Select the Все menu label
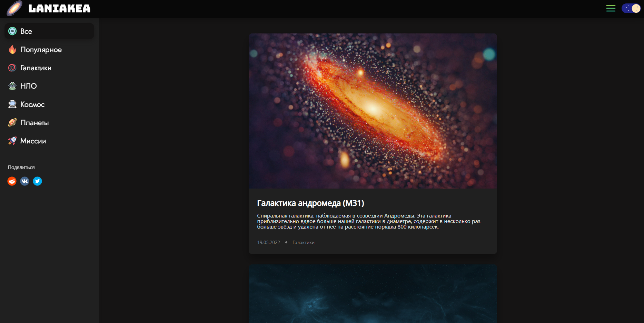Image resolution: width=644 pixels, height=323 pixels. (26, 31)
